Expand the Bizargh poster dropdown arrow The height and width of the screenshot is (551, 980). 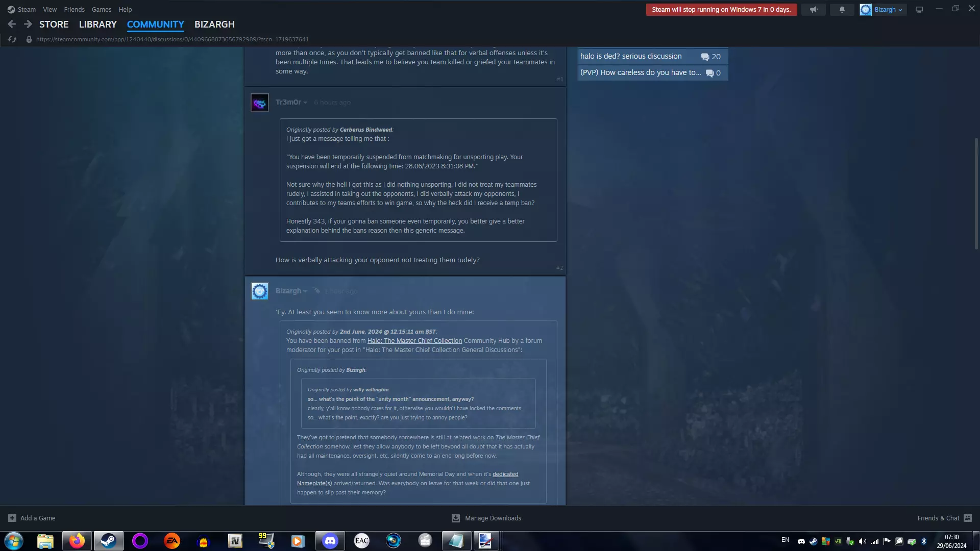305,291
